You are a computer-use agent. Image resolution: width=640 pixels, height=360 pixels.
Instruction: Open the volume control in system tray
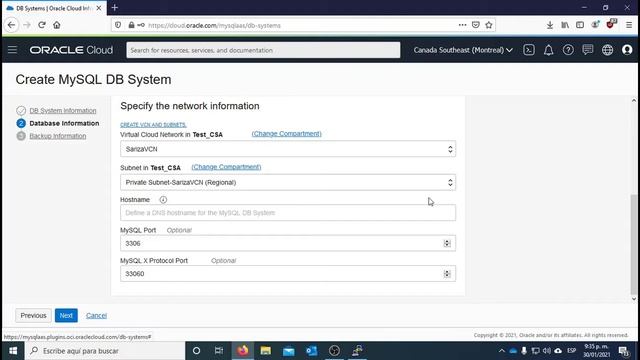(x=547, y=351)
